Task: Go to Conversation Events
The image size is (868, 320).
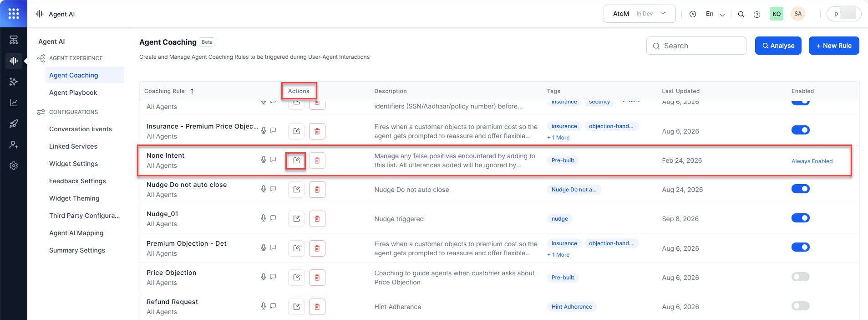Action: click(81, 129)
